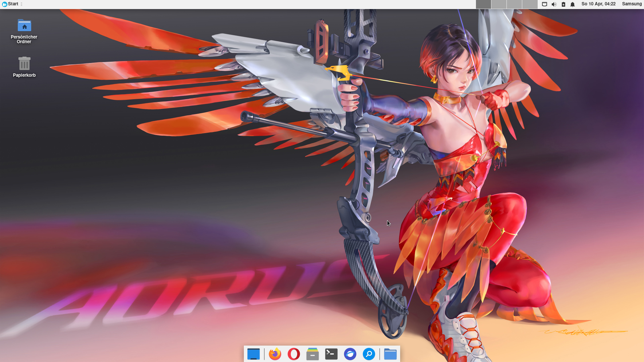
Task: Check battery status via the tray battery icon
Action: coord(563,4)
